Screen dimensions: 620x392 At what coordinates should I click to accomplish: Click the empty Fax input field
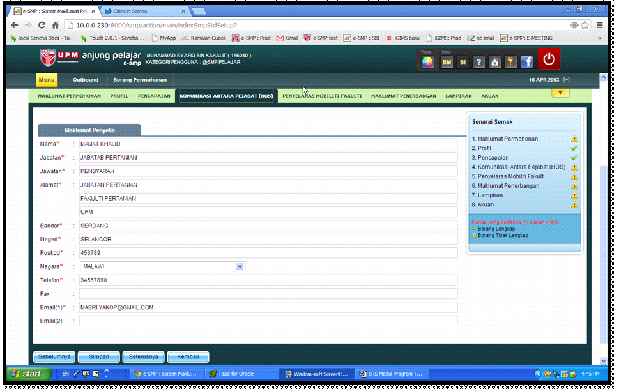pos(268,294)
